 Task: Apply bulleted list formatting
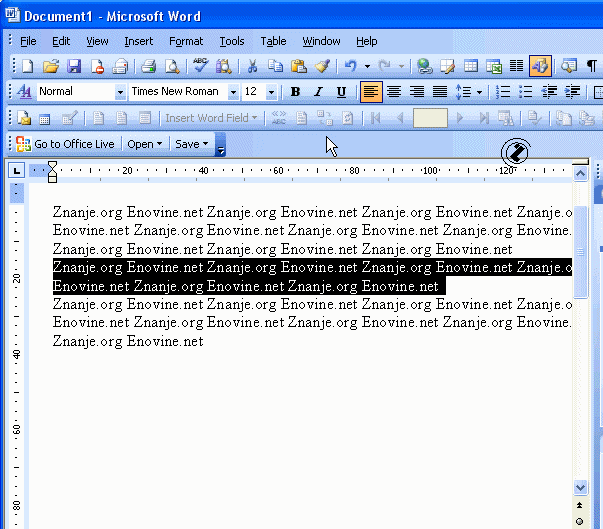click(526, 92)
